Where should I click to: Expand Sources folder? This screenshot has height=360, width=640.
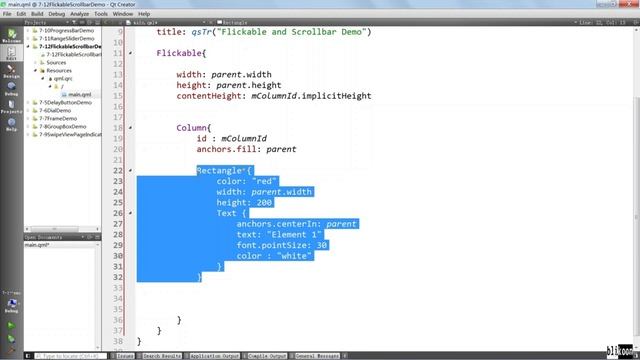pos(36,62)
